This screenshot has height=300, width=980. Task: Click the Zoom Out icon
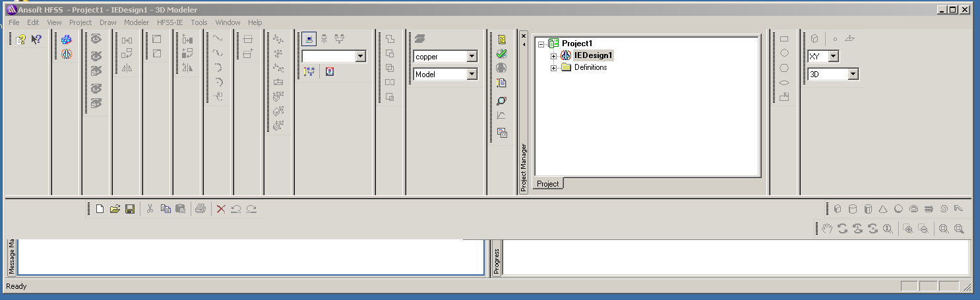923,229
